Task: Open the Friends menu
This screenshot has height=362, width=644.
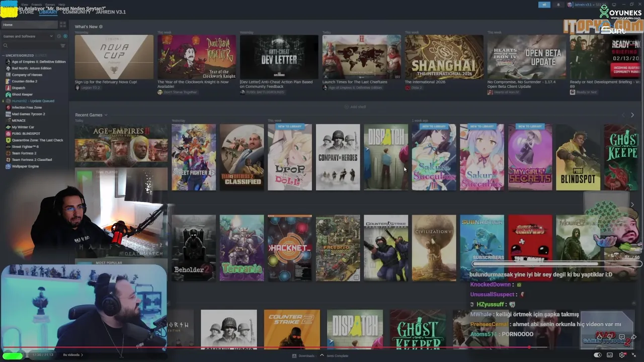Action: coord(37,5)
